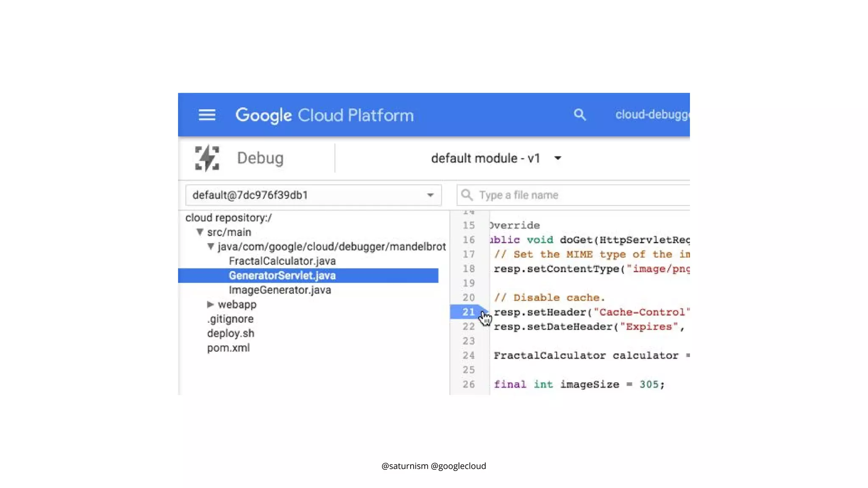
Task: Click the '// Disable cache.' comment
Action: (x=550, y=298)
